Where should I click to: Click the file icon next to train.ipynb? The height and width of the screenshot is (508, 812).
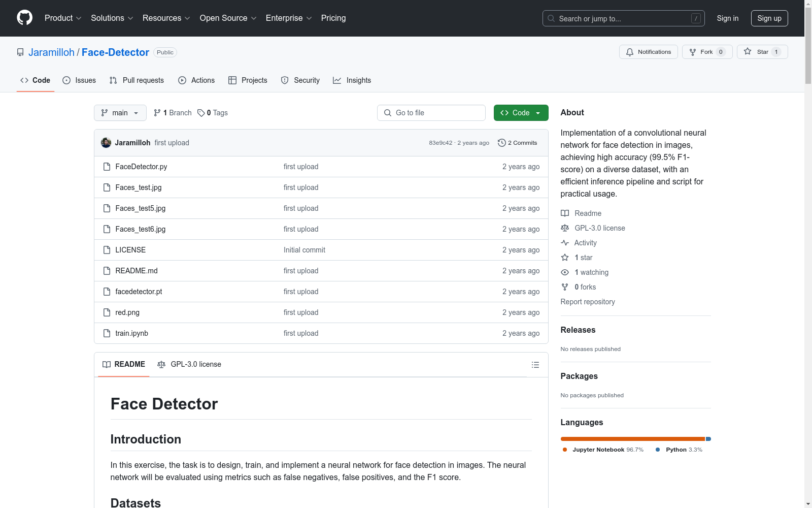107,333
